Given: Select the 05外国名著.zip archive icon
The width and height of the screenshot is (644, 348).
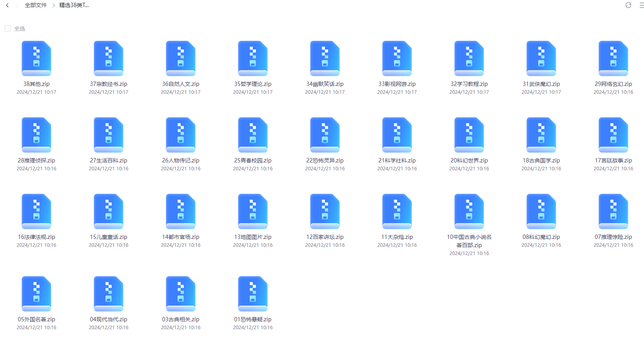Looking at the screenshot, I should pyautogui.click(x=36, y=294).
